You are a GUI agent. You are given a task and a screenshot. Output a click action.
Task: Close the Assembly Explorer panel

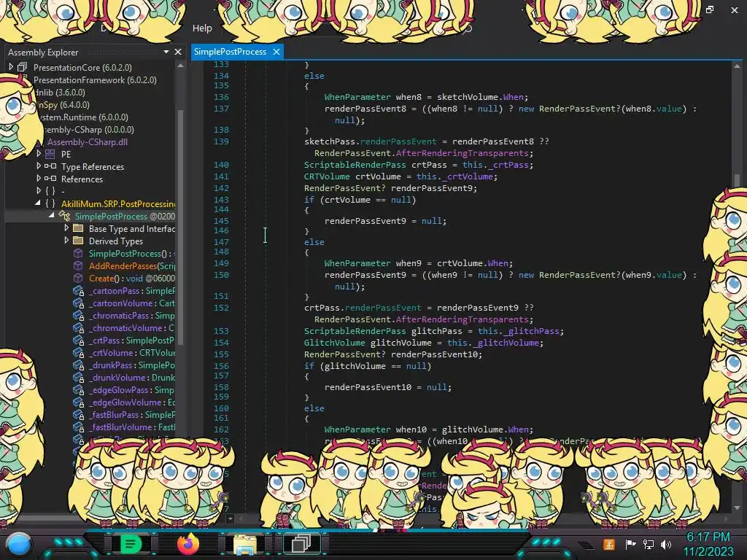(178, 52)
